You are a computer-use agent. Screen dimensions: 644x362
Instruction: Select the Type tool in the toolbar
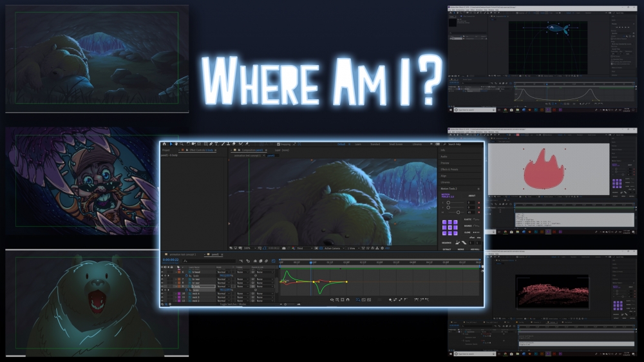point(216,144)
